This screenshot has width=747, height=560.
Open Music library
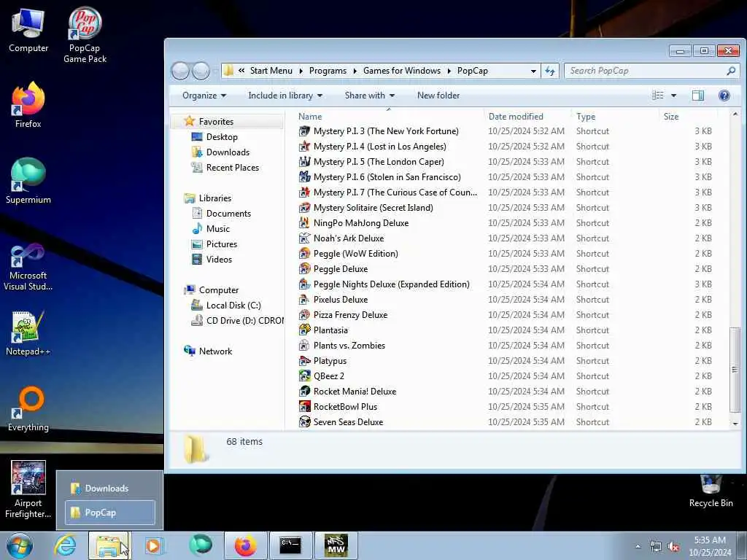217,228
